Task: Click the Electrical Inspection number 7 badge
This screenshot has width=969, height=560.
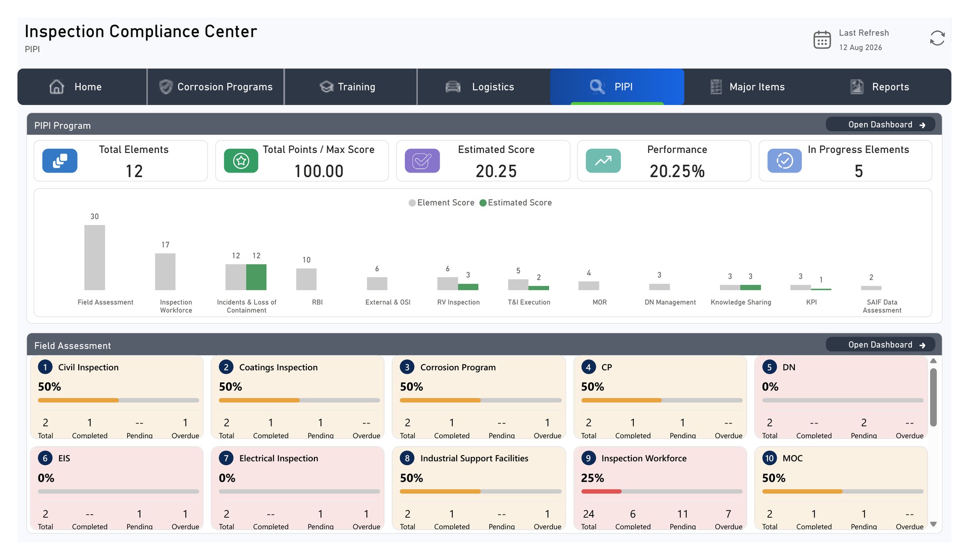Action: pos(226,458)
